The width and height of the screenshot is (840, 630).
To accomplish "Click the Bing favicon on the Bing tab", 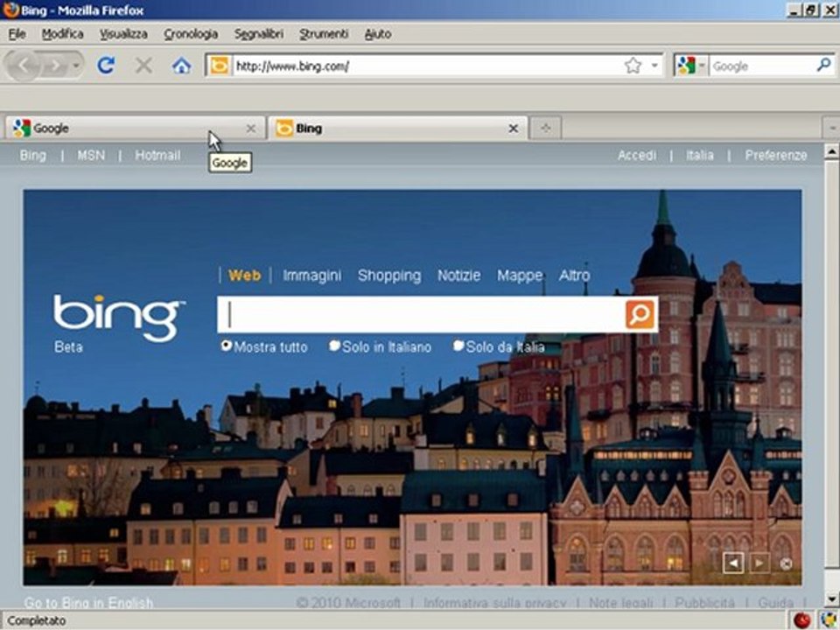I will [283, 128].
